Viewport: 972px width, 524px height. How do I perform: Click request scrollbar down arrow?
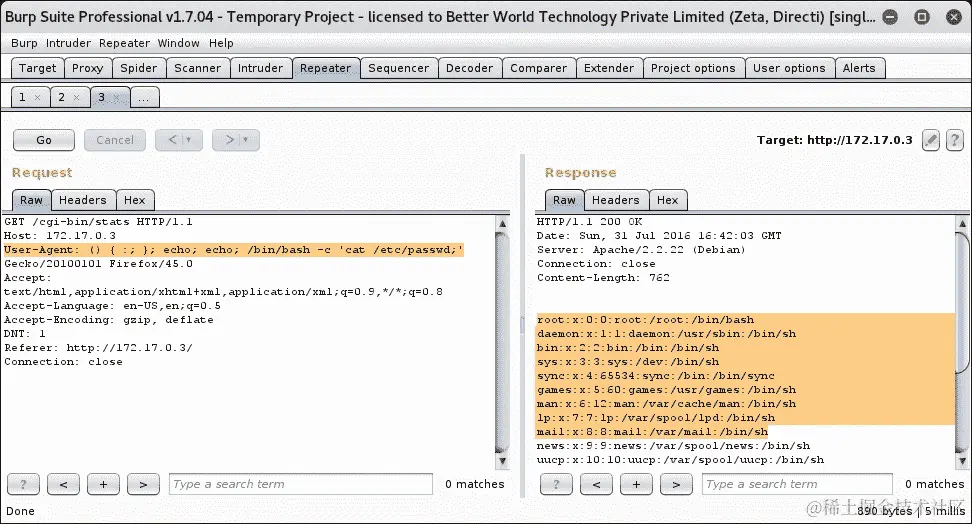click(503, 461)
